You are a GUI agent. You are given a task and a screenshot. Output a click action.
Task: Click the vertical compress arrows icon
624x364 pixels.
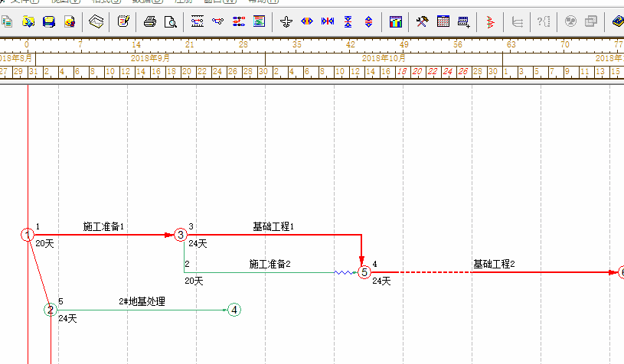[348, 21]
